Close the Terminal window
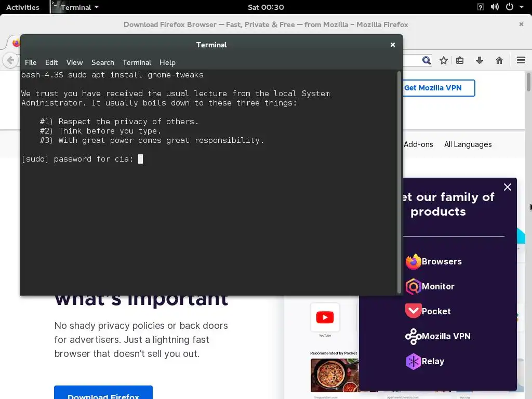The width and height of the screenshot is (532, 399). point(393,45)
